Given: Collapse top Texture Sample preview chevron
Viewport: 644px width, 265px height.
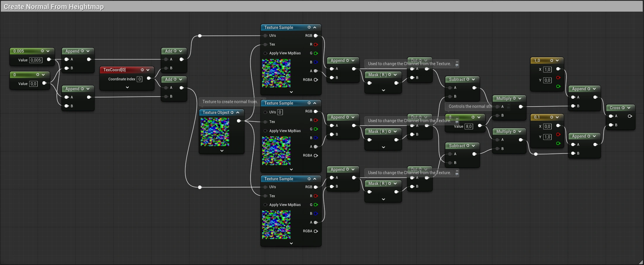Looking at the screenshot, I should [x=315, y=27].
